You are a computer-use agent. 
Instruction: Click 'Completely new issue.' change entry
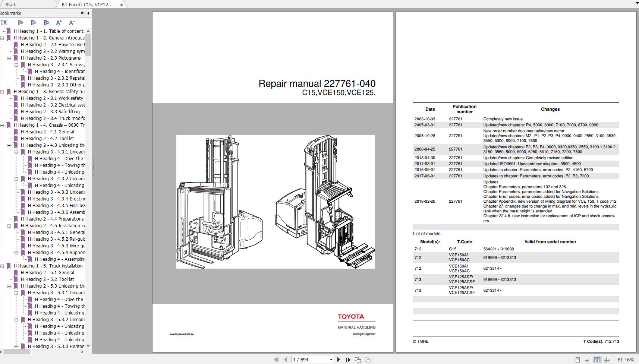[503, 119]
